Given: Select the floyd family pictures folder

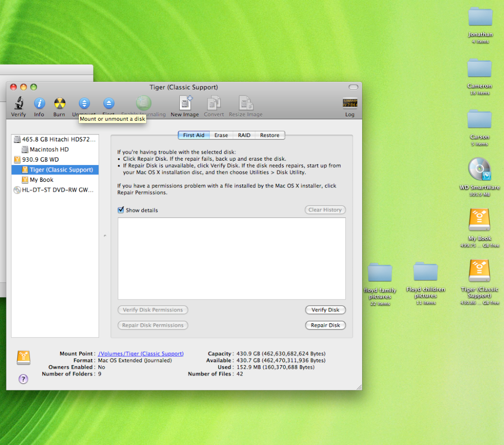Looking at the screenshot, I should click(x=380, y=273).
